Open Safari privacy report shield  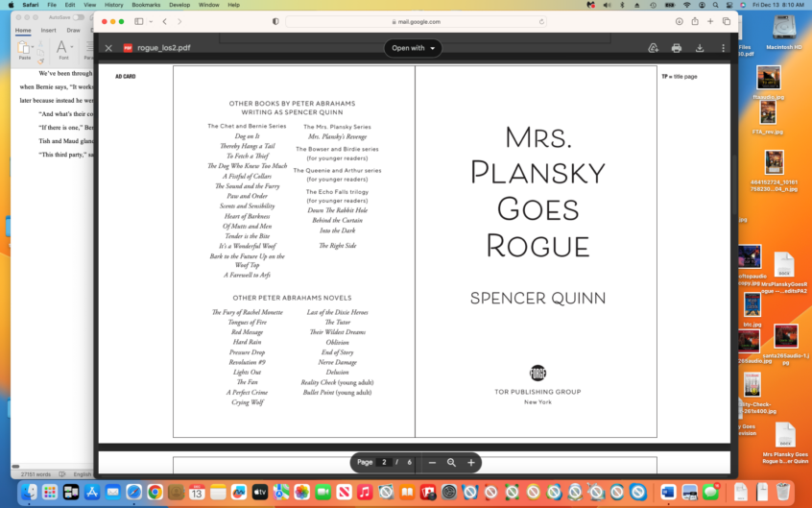click(x=275, y=22)
